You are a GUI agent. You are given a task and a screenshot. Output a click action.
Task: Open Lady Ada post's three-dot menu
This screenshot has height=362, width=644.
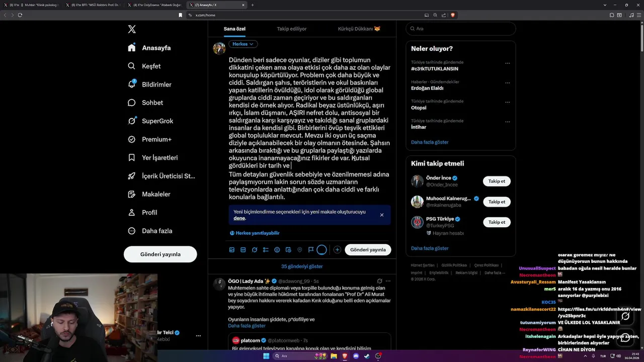pyautogui.click(x=388, y=281)
